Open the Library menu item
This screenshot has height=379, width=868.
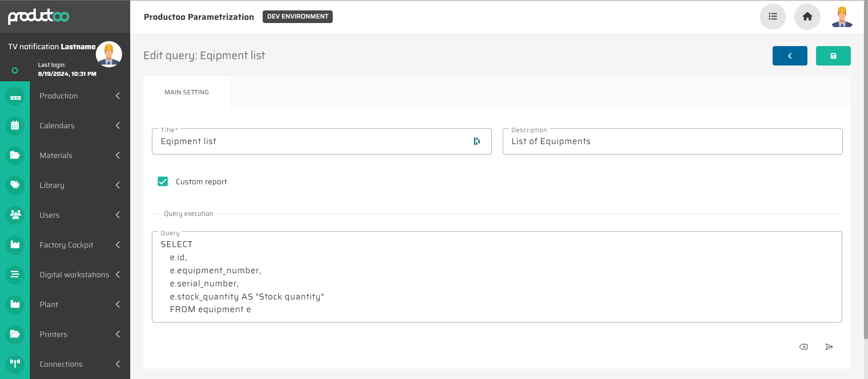[x=52, y=185]
